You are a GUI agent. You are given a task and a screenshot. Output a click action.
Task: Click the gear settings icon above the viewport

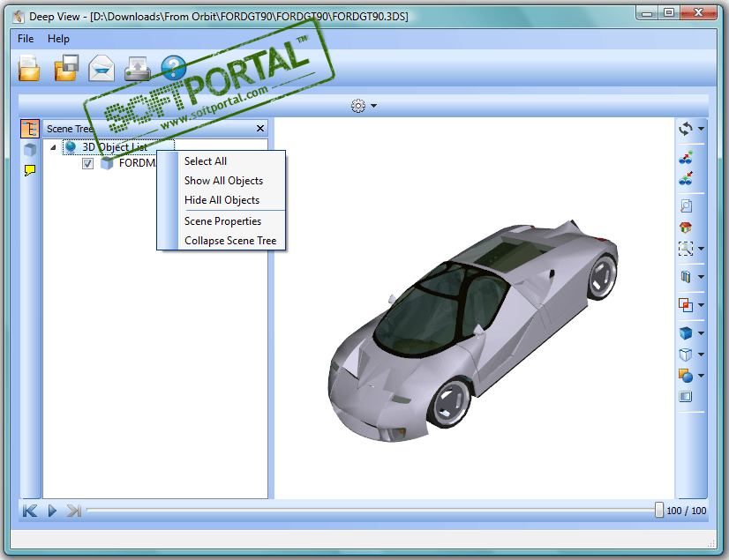pyautogui.click(x=358, y=106)
